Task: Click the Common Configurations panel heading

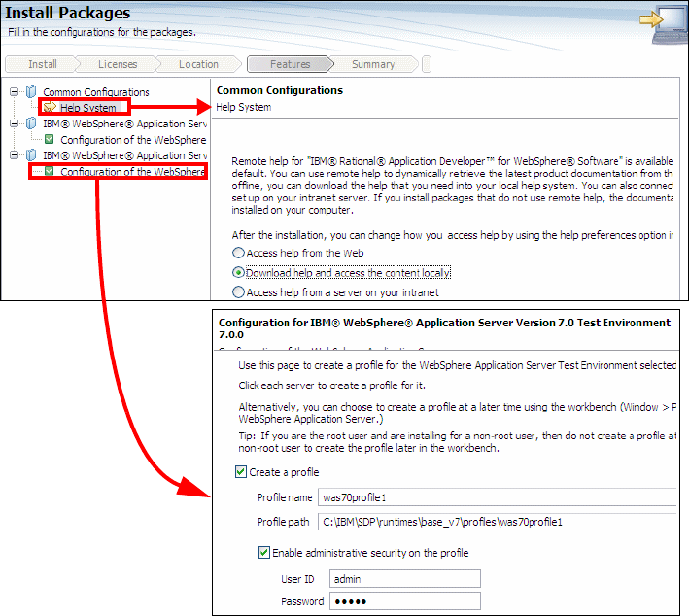Action: tap(280, 90)
